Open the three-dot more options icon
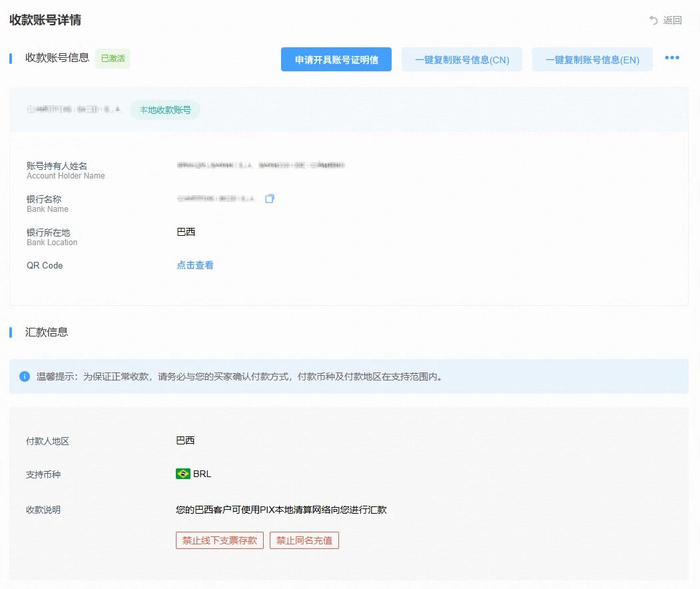Screen dimensions: 700x589 (672, 58)
